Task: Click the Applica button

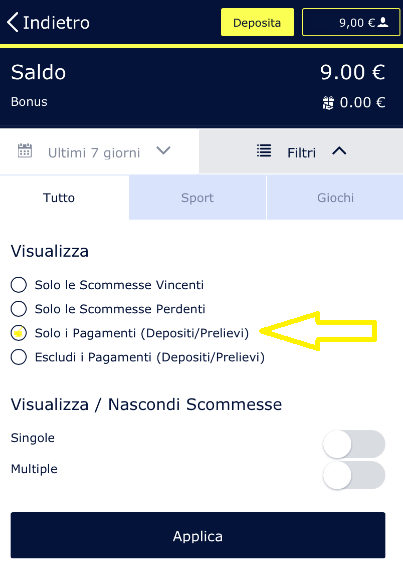Action: pos(198,535)
